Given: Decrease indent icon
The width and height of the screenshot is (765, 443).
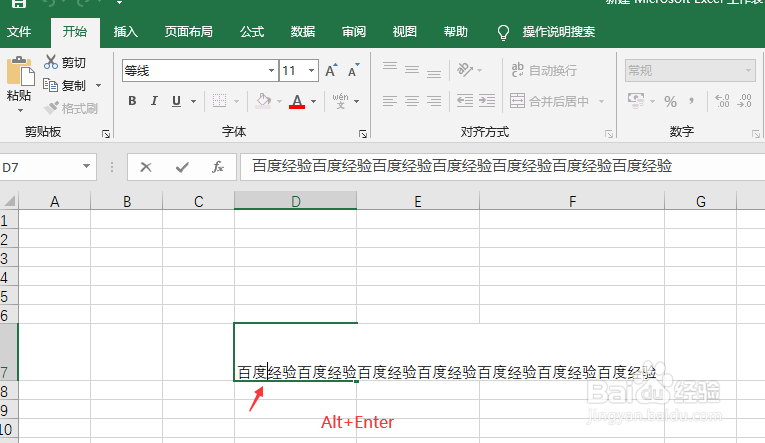Looking at the screenshot, I should pyautogui.click(x=464, y=101).
